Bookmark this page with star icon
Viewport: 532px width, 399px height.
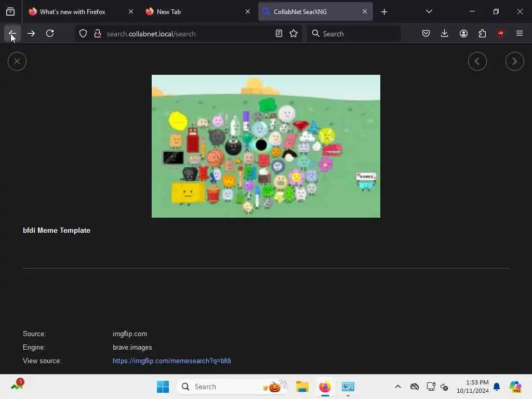point(294,34)
